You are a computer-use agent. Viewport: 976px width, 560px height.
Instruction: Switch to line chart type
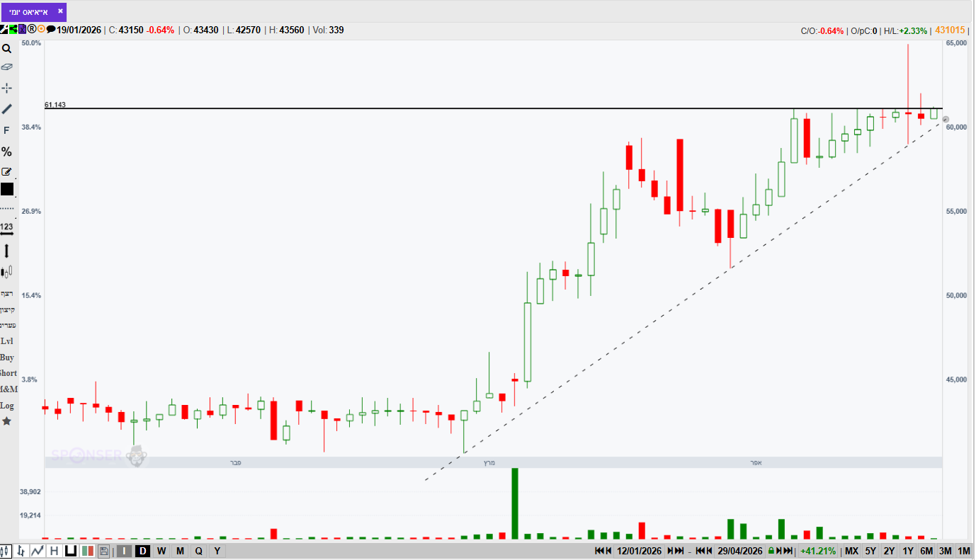pos(38,551)
